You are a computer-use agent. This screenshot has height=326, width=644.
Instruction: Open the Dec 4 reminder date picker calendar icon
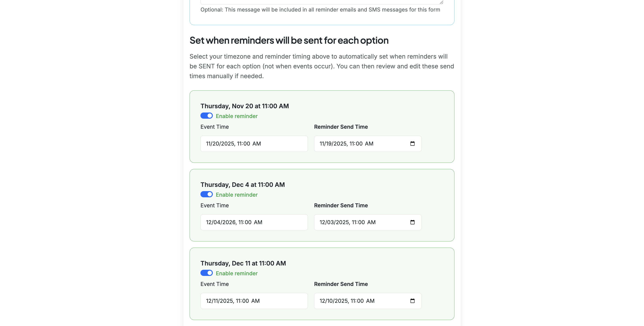click(x=412, y=222)
